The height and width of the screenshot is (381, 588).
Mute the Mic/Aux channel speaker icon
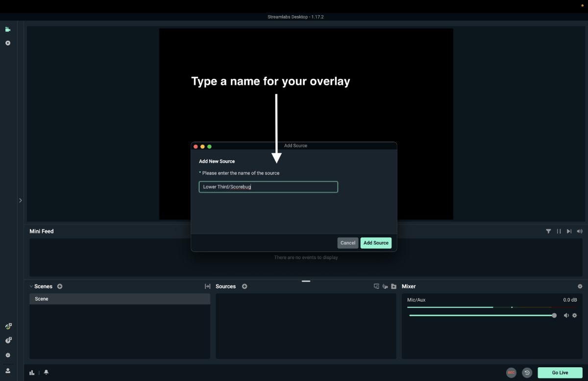[x=566, y=315]
